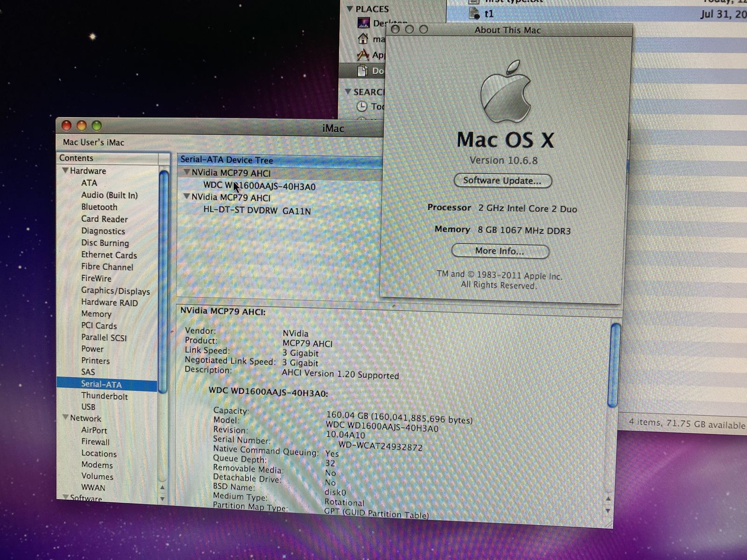Close the iMac System Profiler window
747x560 pixels.
[67, 126]
